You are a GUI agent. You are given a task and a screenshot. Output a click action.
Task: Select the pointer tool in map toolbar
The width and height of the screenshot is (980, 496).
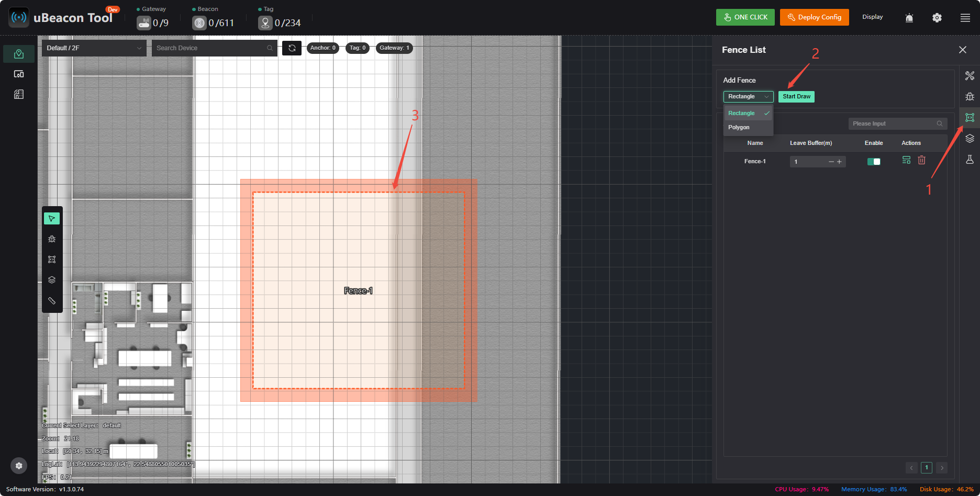click(x=52, y=218)
